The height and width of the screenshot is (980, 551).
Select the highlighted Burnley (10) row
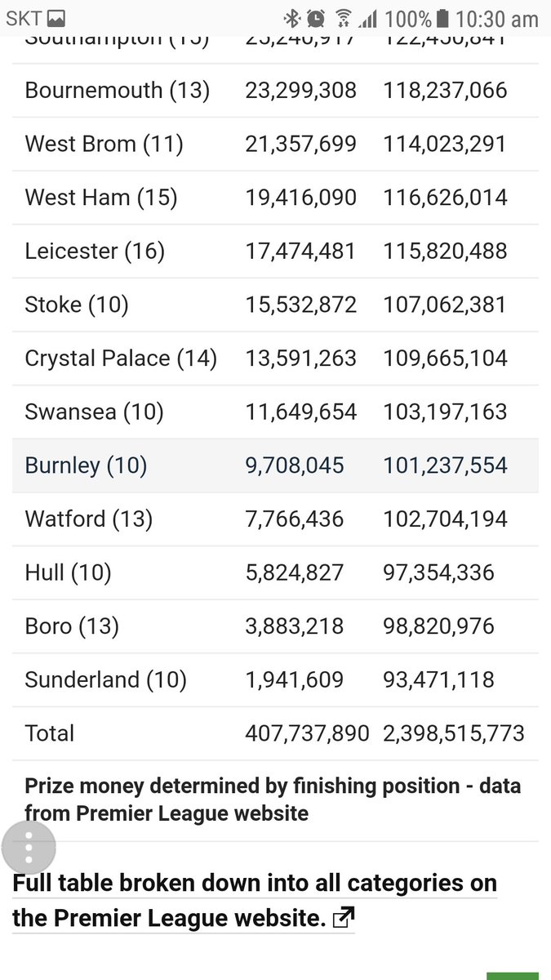tap(275, 465)
